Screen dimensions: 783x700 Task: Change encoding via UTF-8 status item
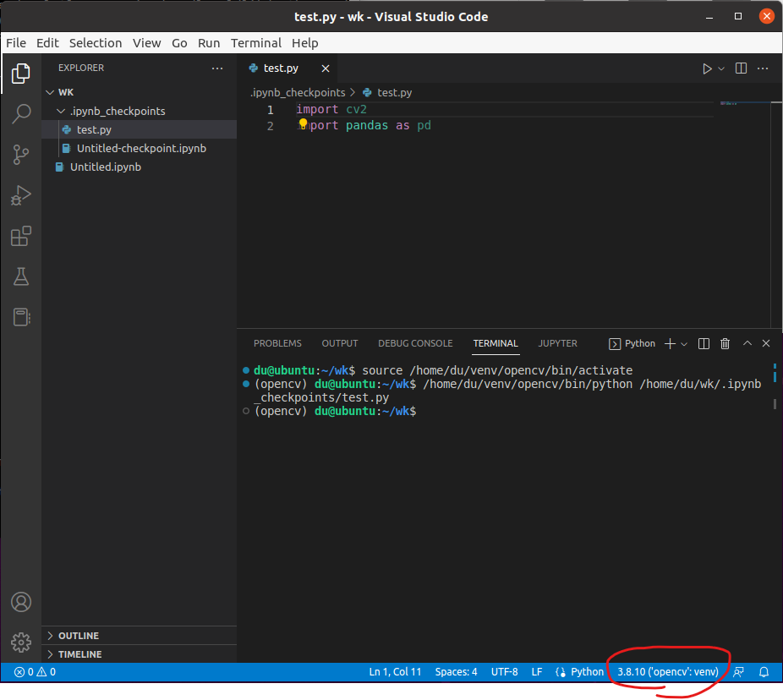(504, 672)
